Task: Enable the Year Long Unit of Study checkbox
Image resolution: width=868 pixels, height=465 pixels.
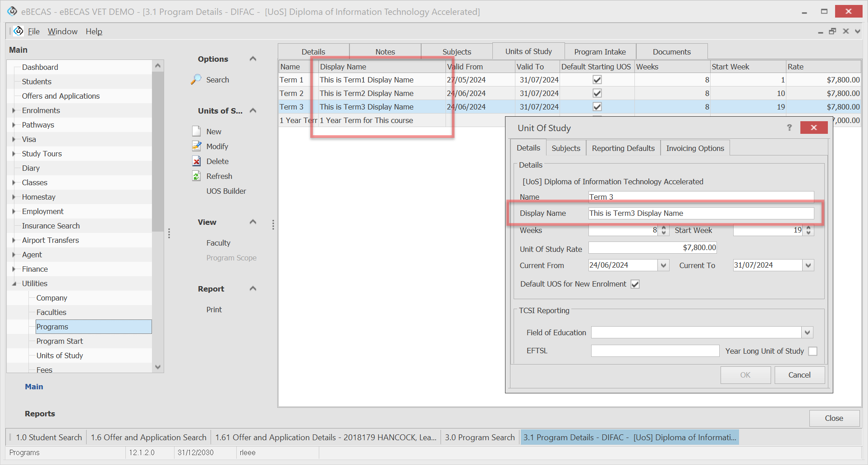Action: click(x=813, y=351)
